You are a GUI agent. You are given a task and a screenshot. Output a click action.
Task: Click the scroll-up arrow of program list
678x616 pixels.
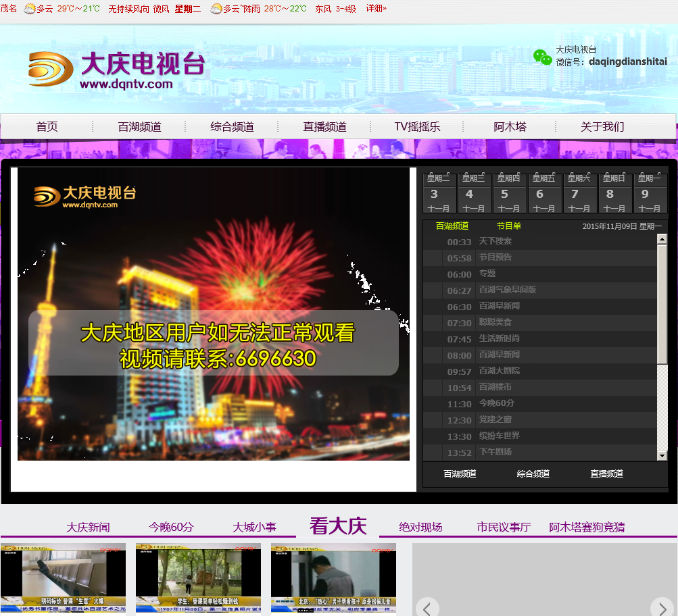(x=662, y=239)
